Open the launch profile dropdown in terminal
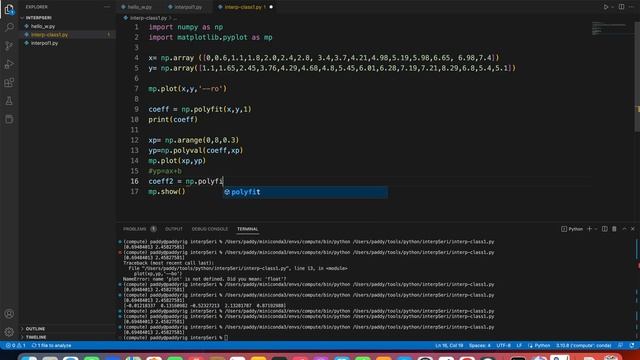Screen dimensions: 640x360 click(x=596, y=229)
